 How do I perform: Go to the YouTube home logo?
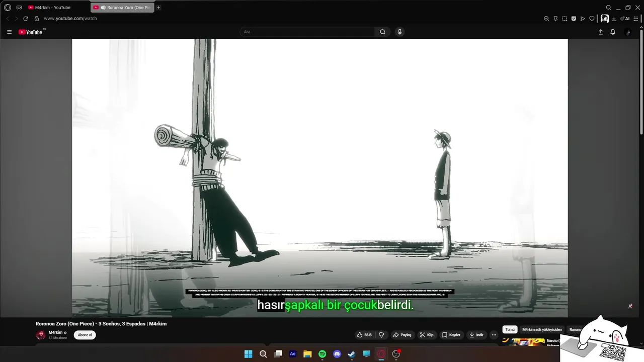(x=31, y=32)
